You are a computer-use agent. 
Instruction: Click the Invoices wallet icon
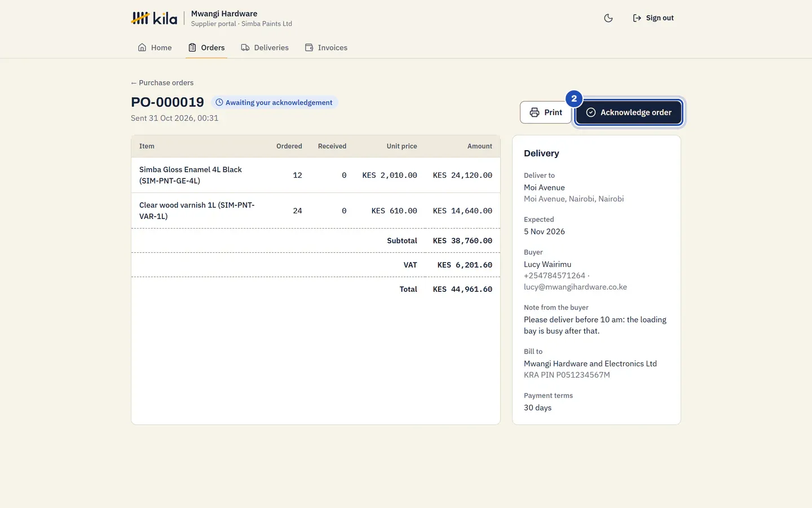click(309, 47)
